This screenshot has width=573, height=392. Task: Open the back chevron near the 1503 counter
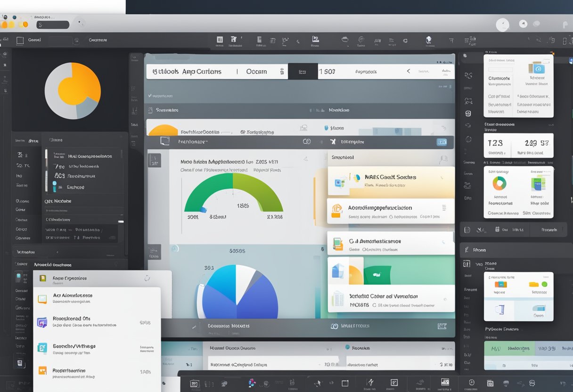pyautogui.click(x=408, y=72)
